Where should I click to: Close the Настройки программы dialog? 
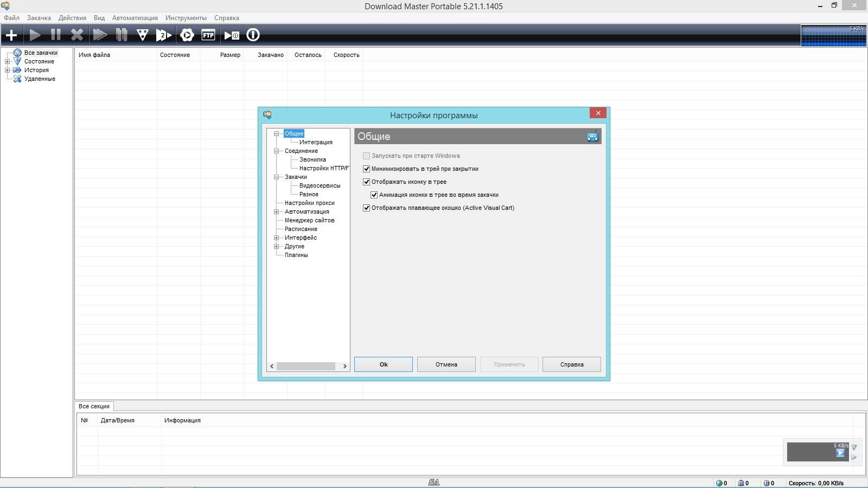598,113
